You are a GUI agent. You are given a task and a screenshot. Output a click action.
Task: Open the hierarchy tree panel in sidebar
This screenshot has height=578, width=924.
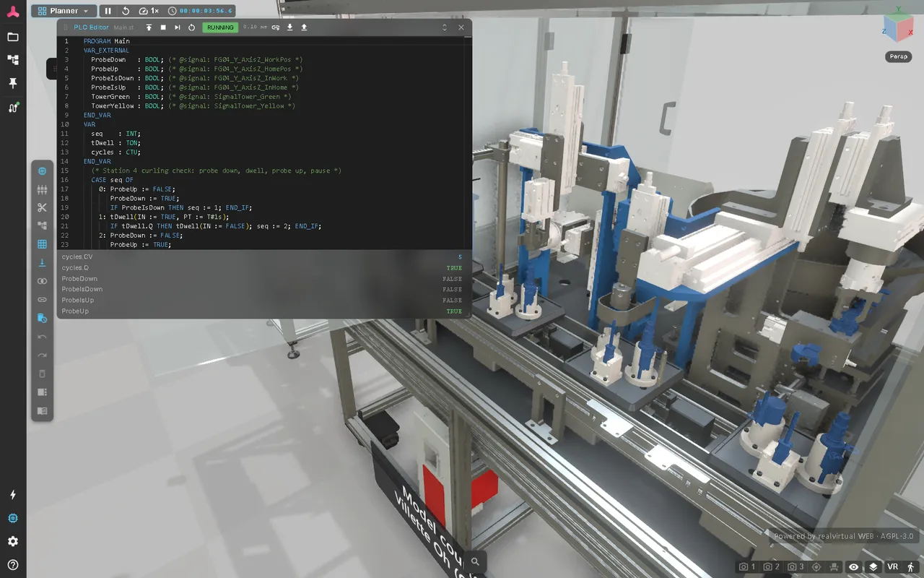tap(13, 60)
